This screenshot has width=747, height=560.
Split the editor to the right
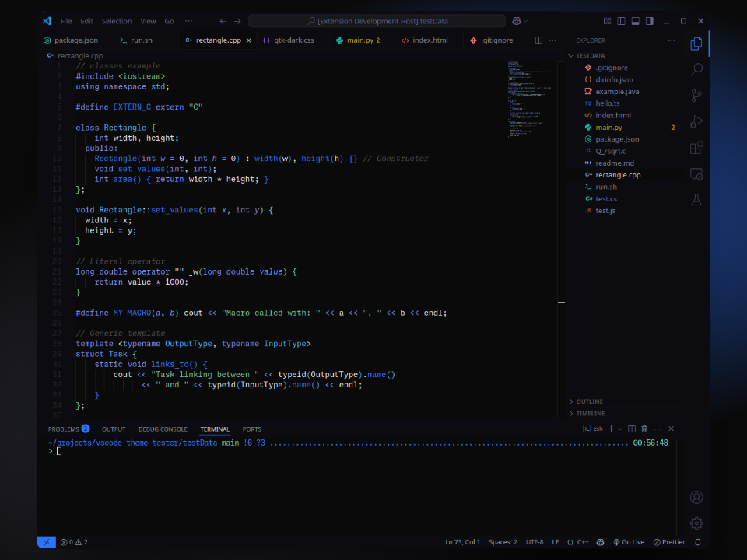point(538,40)
